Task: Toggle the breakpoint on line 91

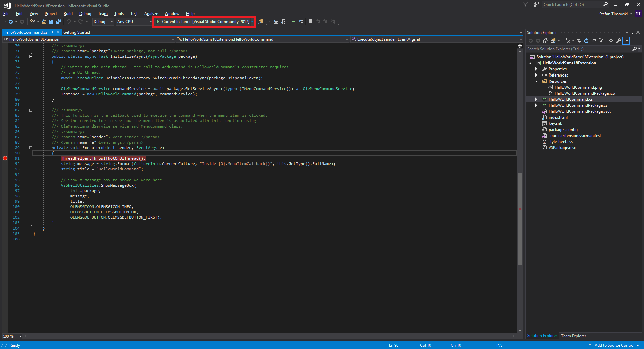Action: tap(5, 158)
